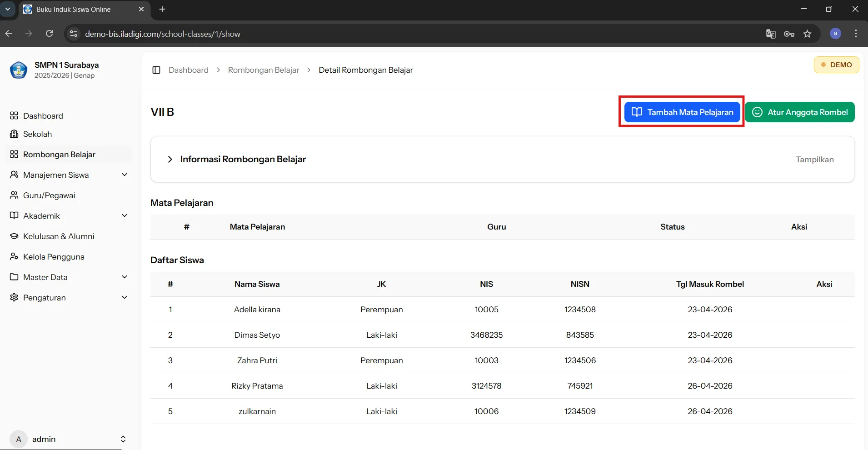The height and width of the screenshot is (450, 868).
Task: Click the Dashboard grid icon
Action: tap(14, 115)
